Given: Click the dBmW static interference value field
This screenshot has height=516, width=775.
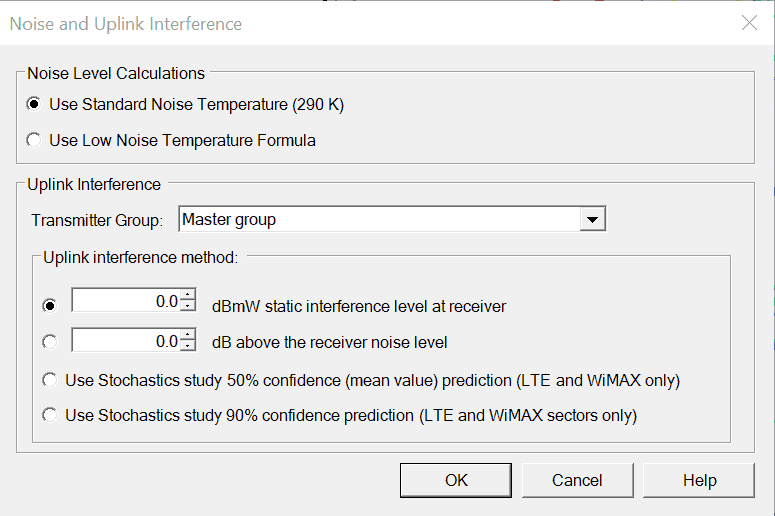Looking at the screenshot, I should 126,301.
